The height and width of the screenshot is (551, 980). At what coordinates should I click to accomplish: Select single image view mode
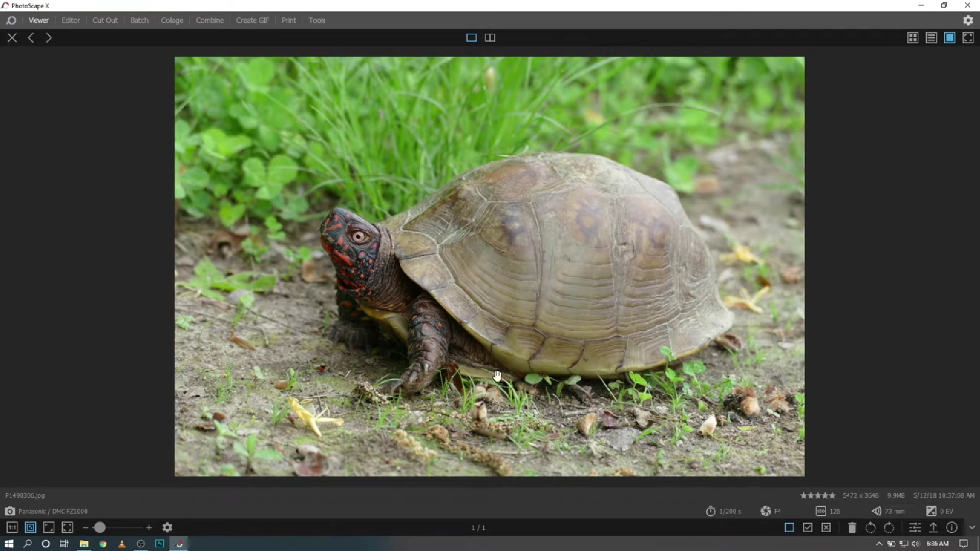471,38
